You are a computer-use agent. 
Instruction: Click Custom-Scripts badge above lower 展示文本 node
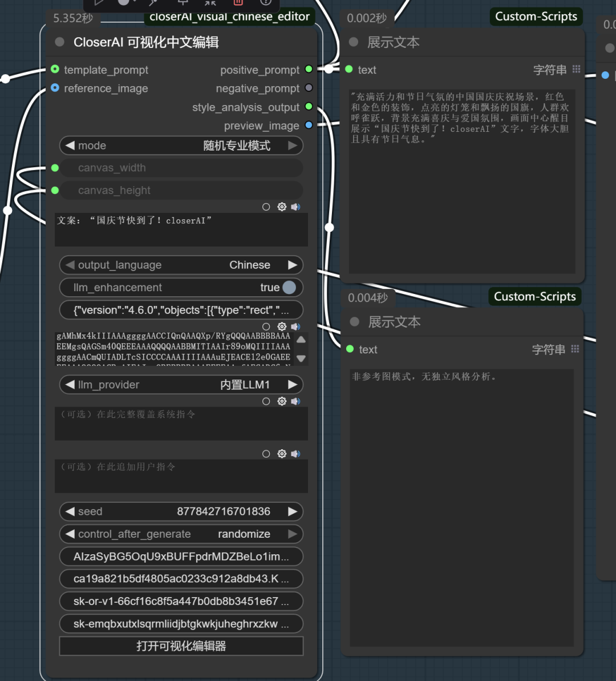click(535, 297)
